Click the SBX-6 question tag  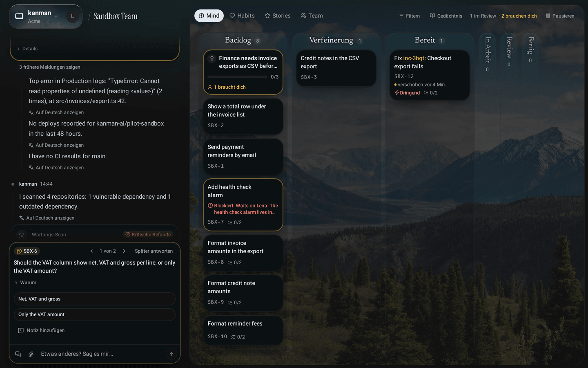(x=27, y=251)
